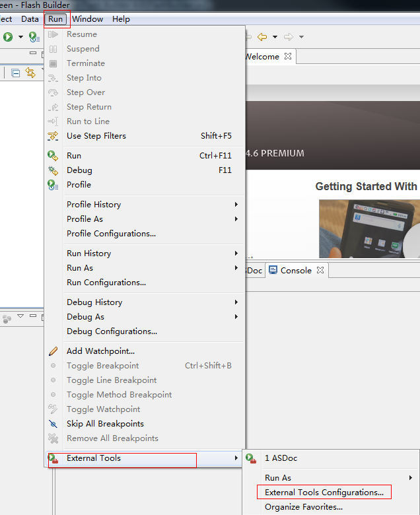420x515 pixels.
Task: Click the Getting Started With heading
Action: pyautogui.click(x=366, y=186)
